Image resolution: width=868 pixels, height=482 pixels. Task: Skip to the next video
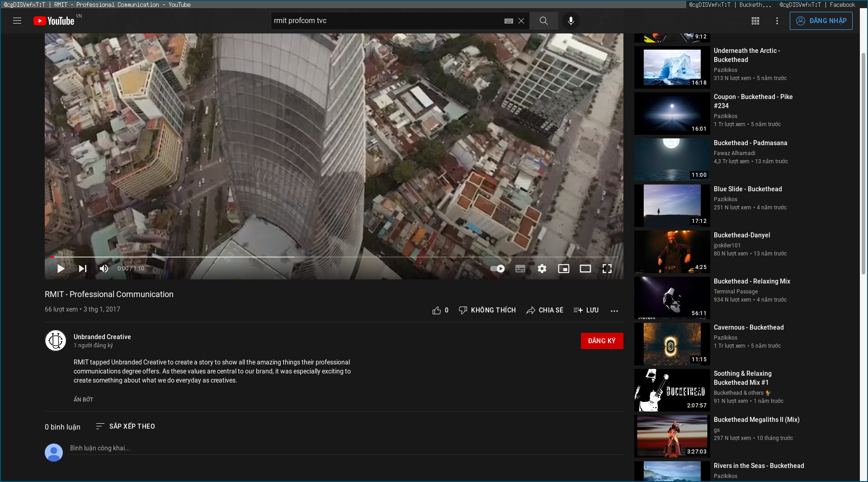[x=82, y=269]
